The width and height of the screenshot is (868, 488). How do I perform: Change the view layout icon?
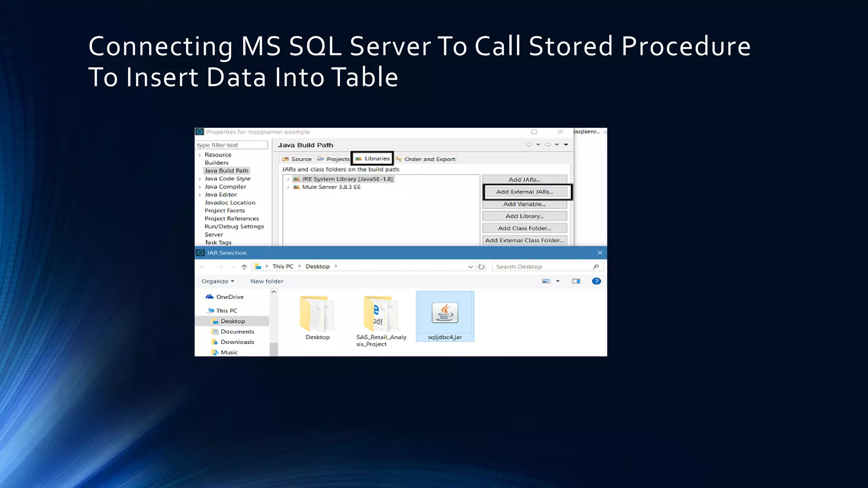pyautogui.click(x=546, y=281)
